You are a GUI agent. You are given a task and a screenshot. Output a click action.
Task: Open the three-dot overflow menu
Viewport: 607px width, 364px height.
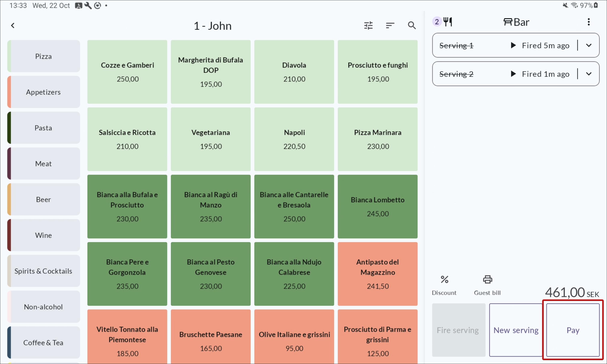point(588,22)
